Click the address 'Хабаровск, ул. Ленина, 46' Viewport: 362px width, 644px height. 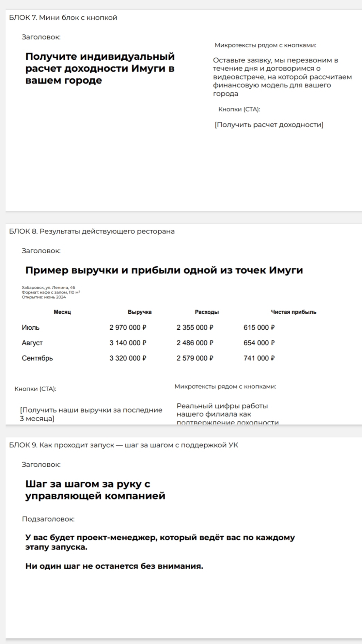point(48,287)
